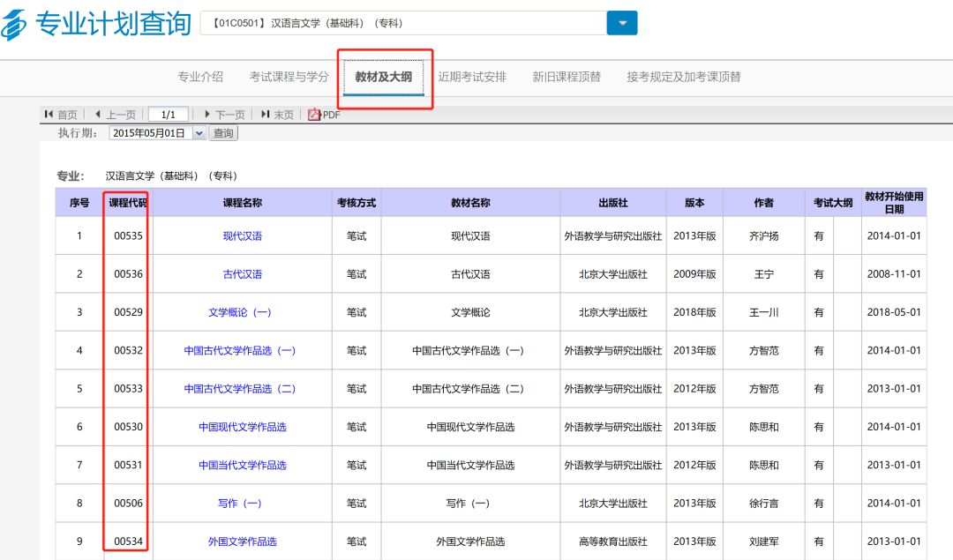Open the 中国古代文学作品选（一）course link
This screenshot has width=953, height=560.
pos(243,350)
